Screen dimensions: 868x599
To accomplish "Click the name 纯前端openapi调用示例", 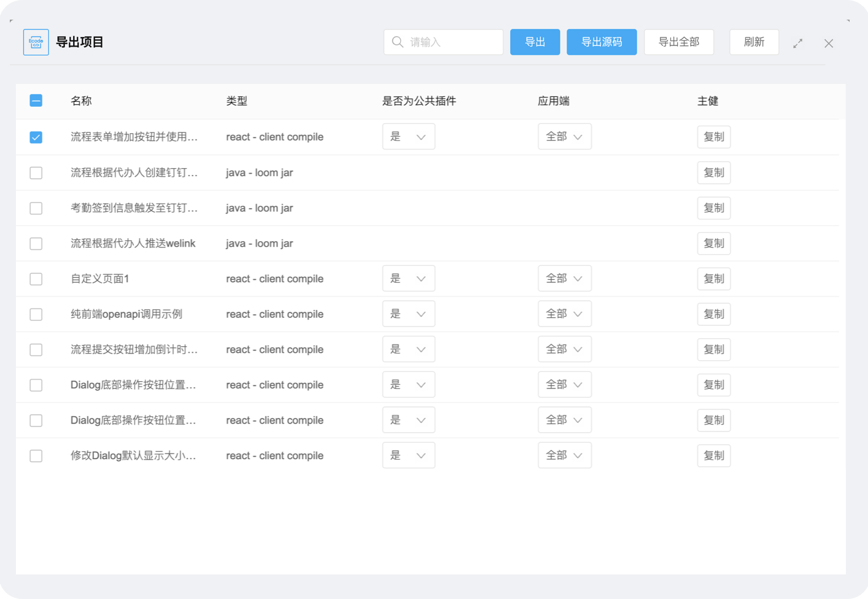I will [x=126, y=314].
